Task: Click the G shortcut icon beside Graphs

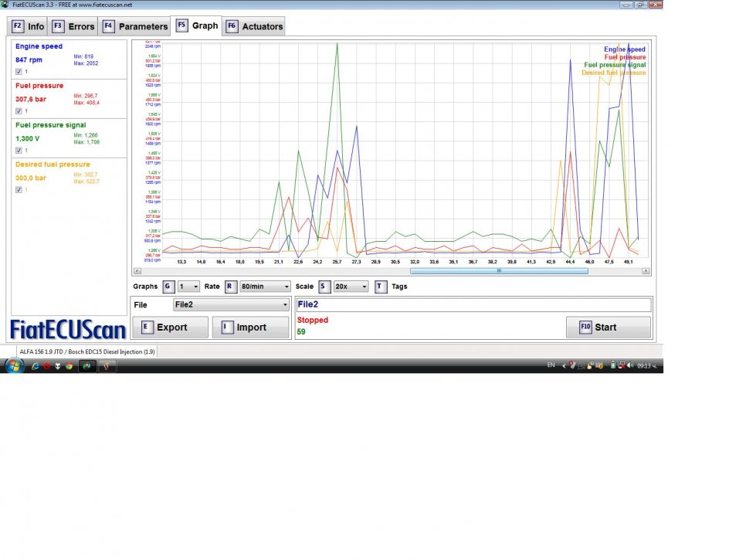Action: [168, 287]
